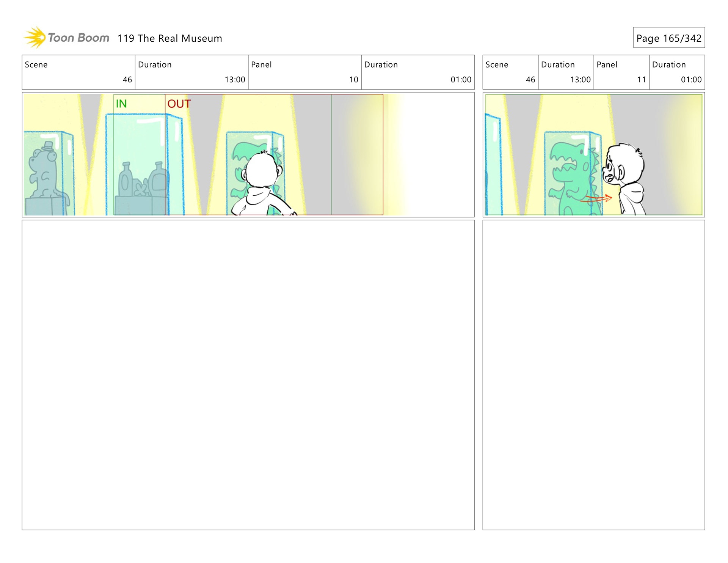Click the empty notes area below panel 11

593,374
